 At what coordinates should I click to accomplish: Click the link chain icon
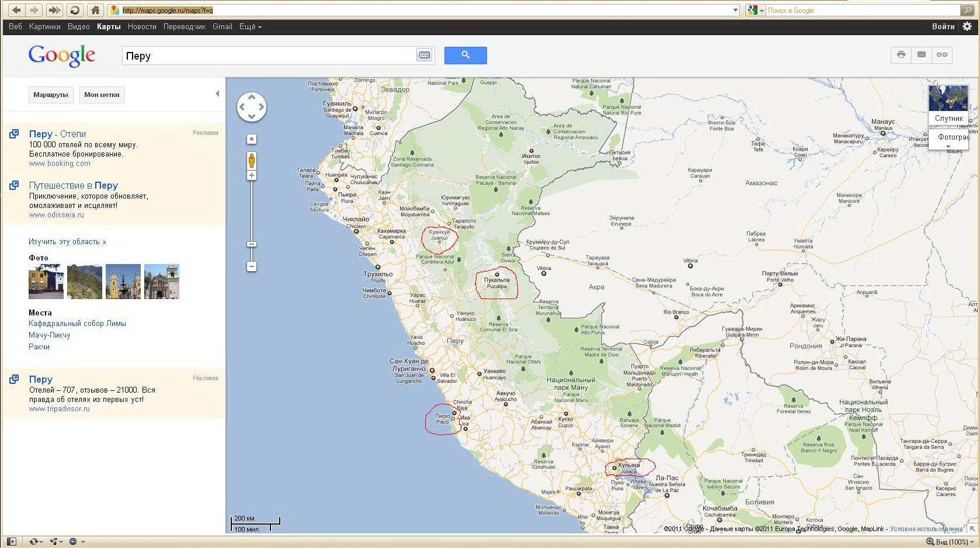[x=942, y=55]
